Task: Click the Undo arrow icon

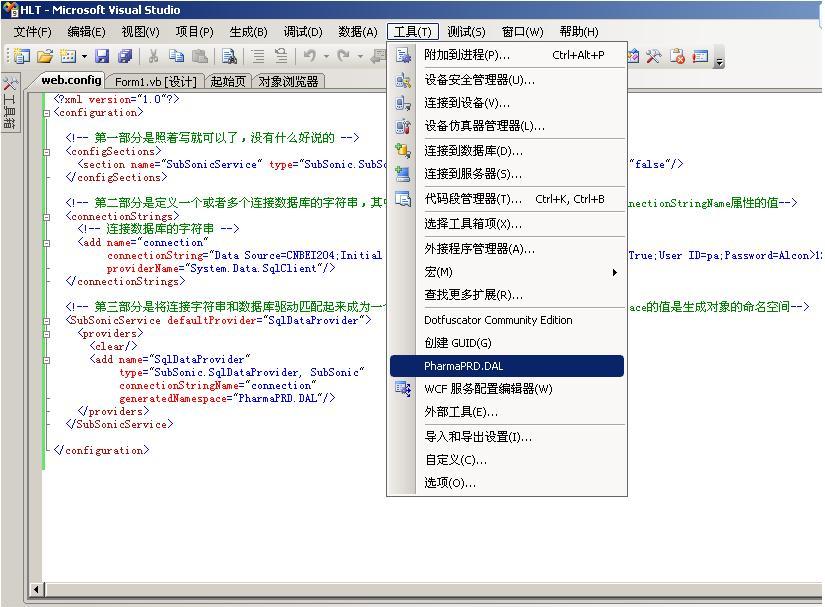Action: coord(310,56)
